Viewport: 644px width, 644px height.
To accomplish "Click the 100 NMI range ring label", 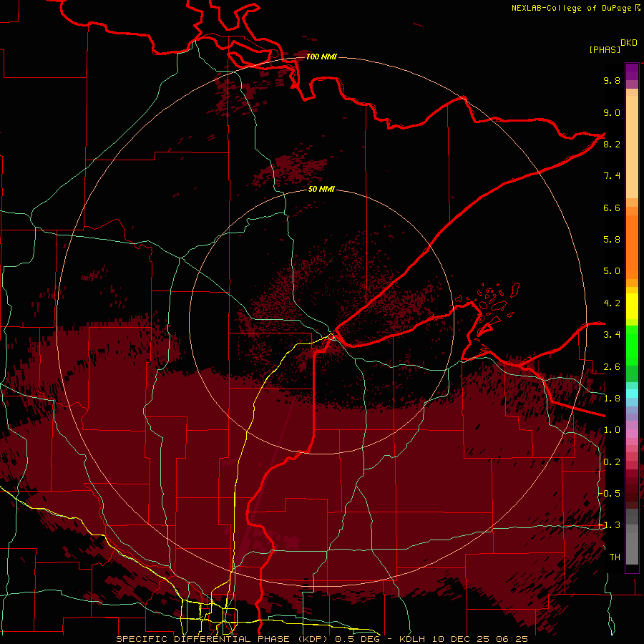I will coord(321,57).
